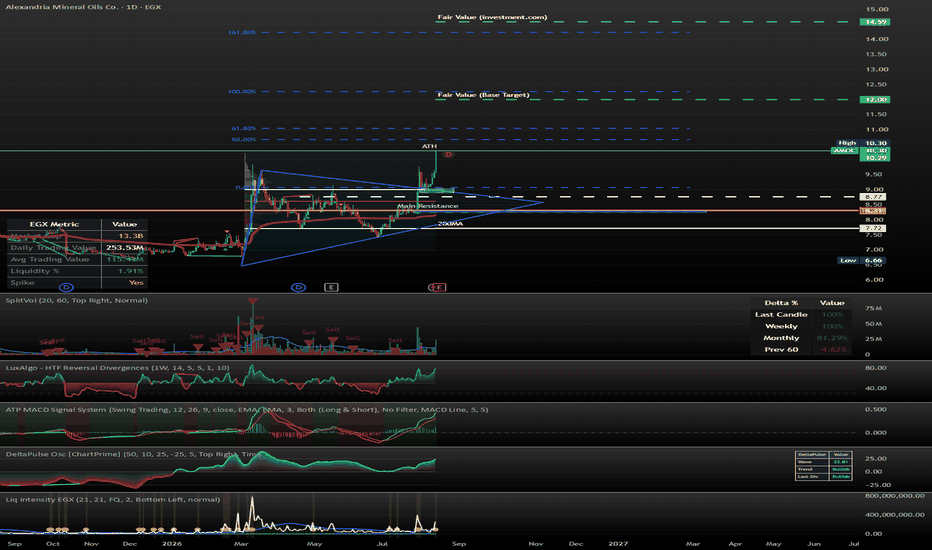Click the 61.80% Fibonacci level label
Screen dimensions: 932x550
click(x=244, y=128)
